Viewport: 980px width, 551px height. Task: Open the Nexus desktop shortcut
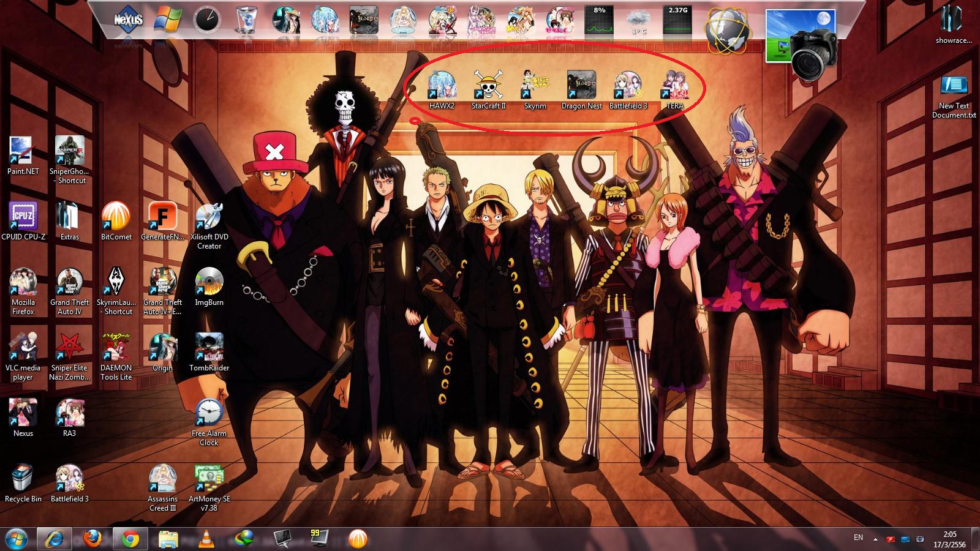click(23, 418)
